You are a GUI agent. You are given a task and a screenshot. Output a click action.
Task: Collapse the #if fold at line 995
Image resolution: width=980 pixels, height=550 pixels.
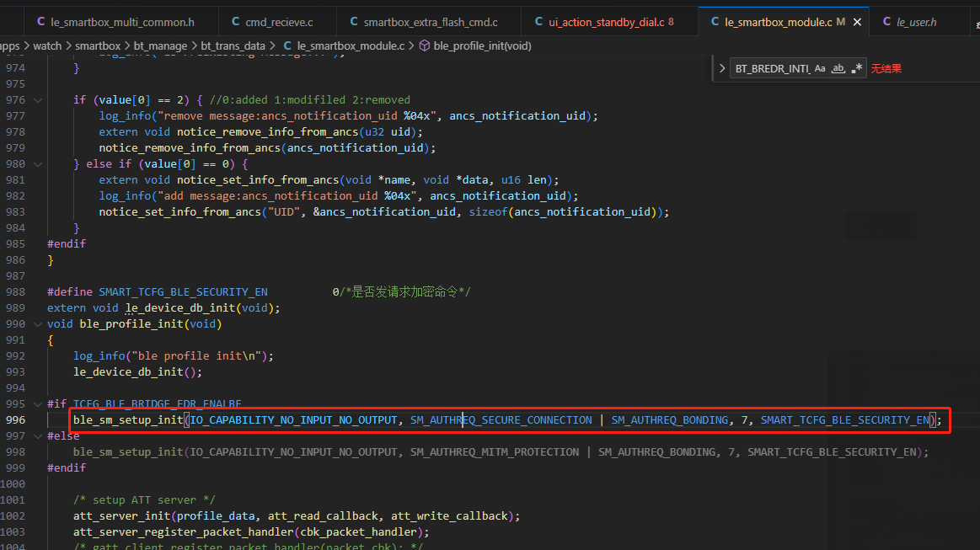[38, 404]
